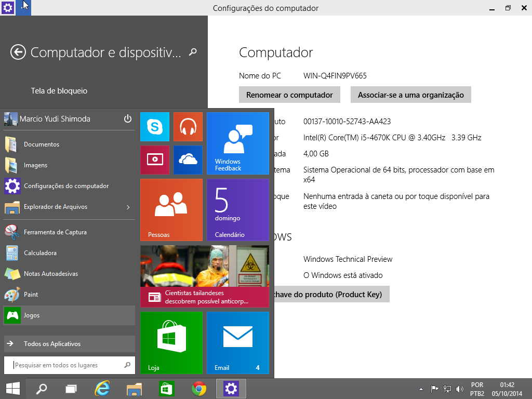Open the news tile about Cientistas tailandeses

(x=205, y=276)
